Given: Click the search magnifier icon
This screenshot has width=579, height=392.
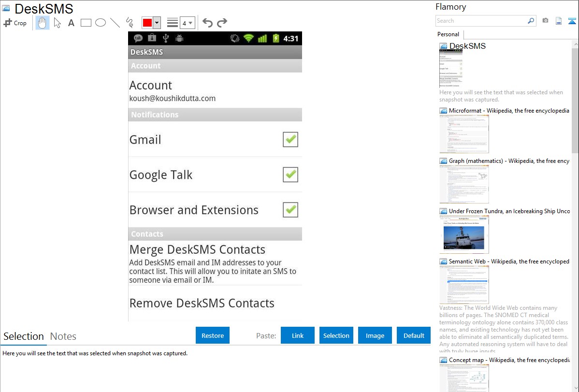Looking at the screenshot, I should [x=531, y=21].
